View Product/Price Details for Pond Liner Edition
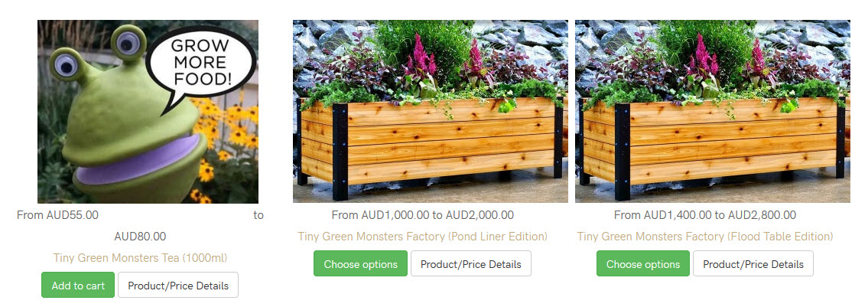 point(471,263)
